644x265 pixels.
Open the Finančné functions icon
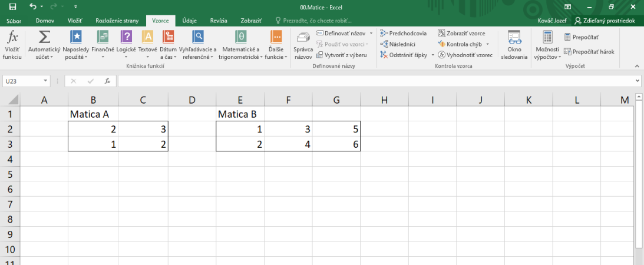pos(103,37)
